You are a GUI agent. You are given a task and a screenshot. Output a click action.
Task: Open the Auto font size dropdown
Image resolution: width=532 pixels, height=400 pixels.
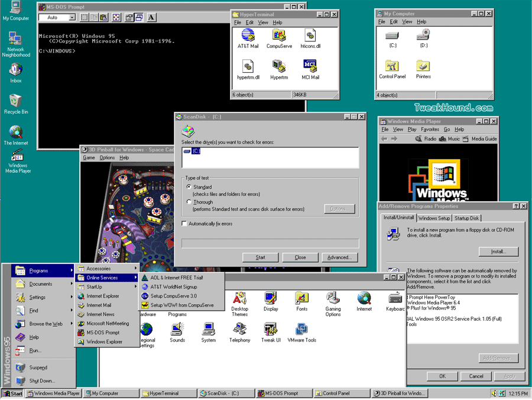[72, 18]
